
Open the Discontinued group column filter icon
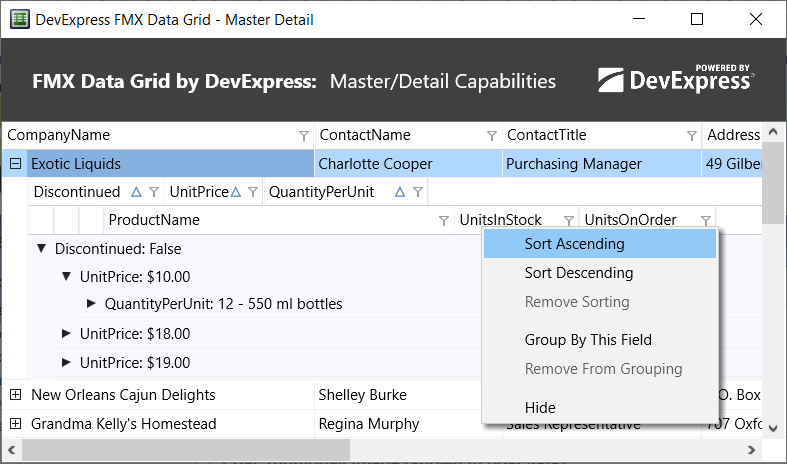point(154,192)
